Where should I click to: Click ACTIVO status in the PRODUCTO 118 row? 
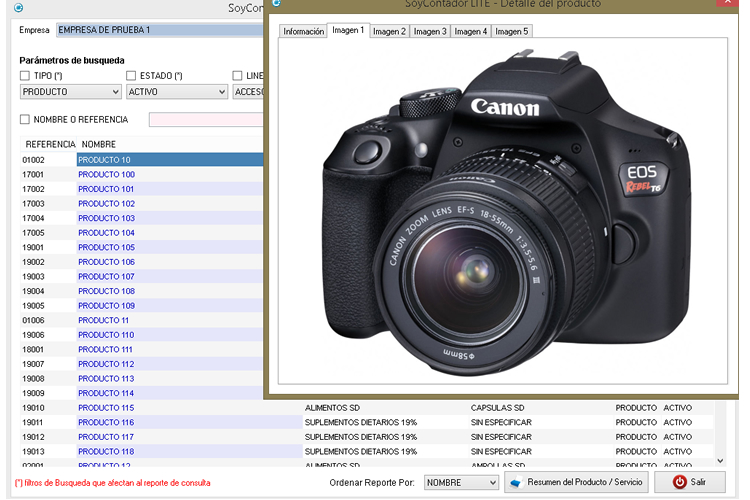677,452
